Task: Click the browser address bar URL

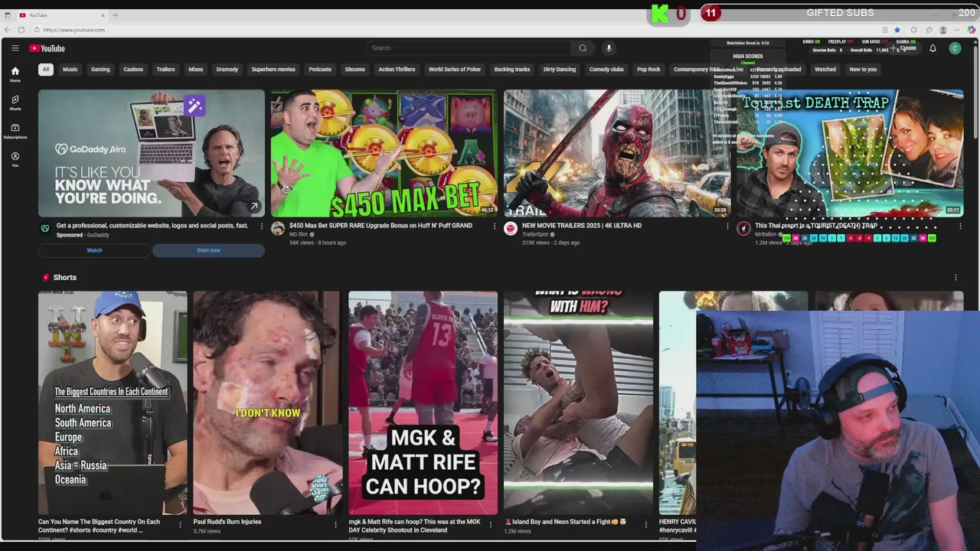Action: click(x=74, y=30)
